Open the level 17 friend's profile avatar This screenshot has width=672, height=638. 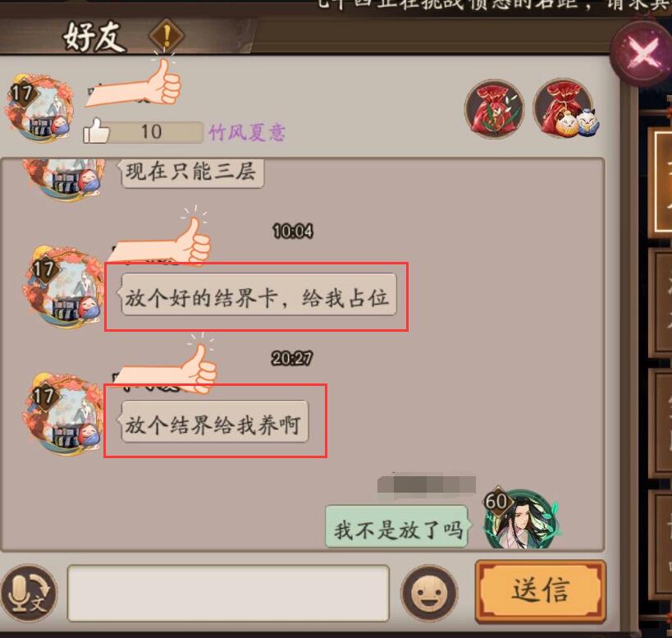coord(39,108)
